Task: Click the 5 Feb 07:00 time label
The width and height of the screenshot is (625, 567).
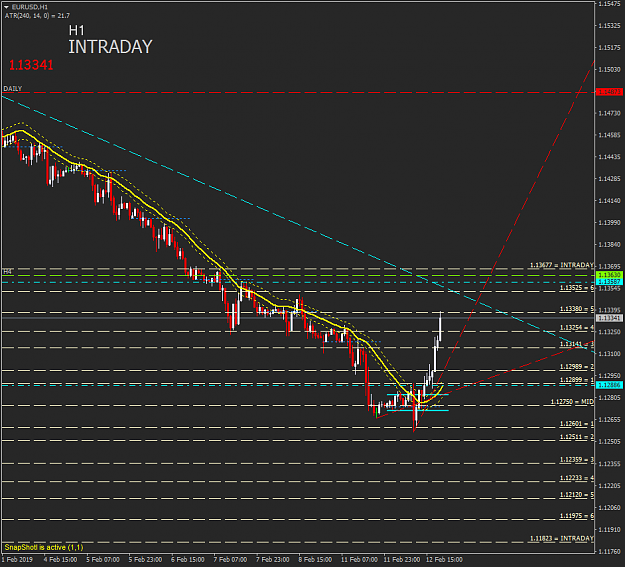Action: pyautogui.click(x=103, y=559)
